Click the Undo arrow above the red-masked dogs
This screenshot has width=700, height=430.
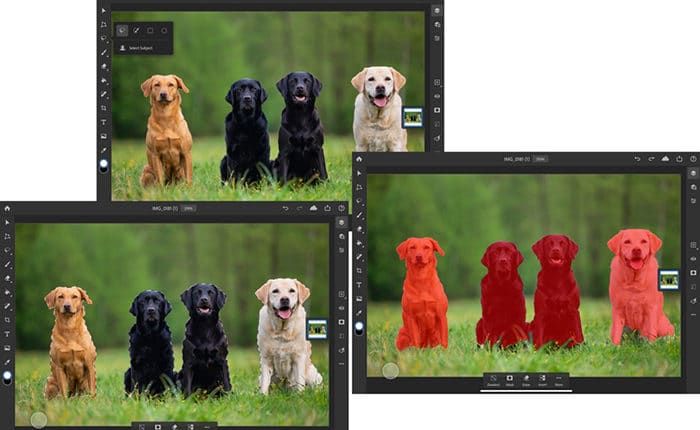coord(637,159)
